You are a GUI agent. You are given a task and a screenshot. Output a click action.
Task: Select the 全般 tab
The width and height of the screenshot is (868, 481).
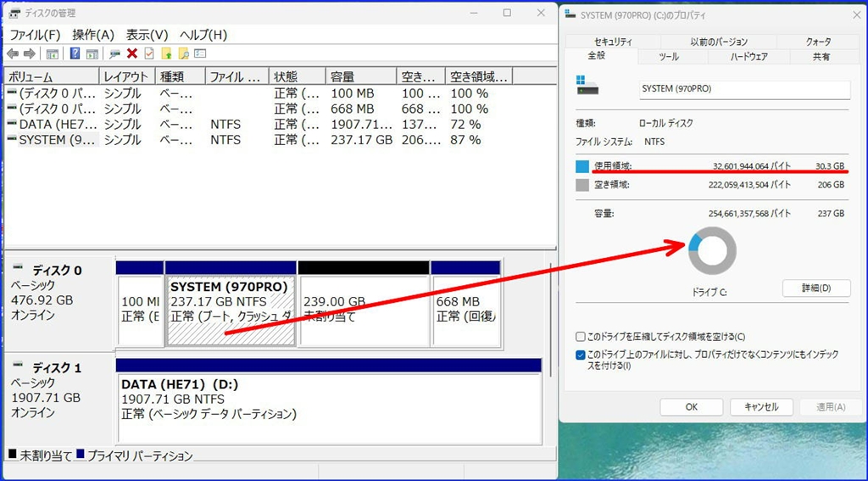click(596, 56)
